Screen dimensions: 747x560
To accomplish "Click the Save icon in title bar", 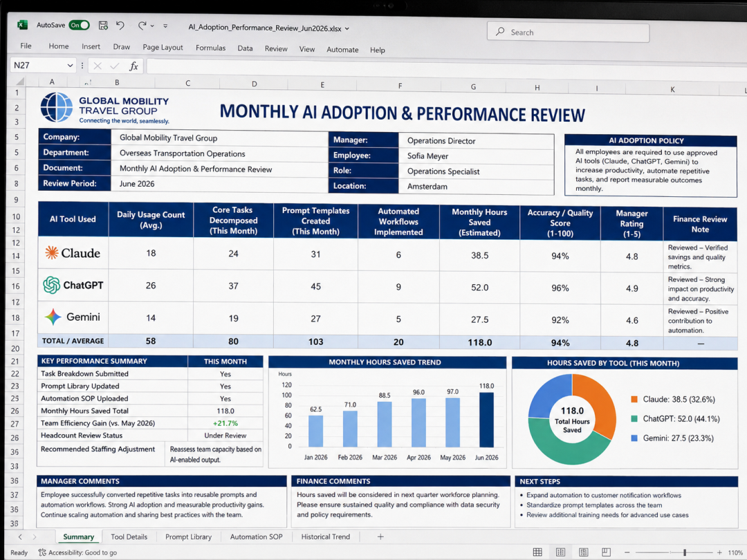I will [103, 26].
